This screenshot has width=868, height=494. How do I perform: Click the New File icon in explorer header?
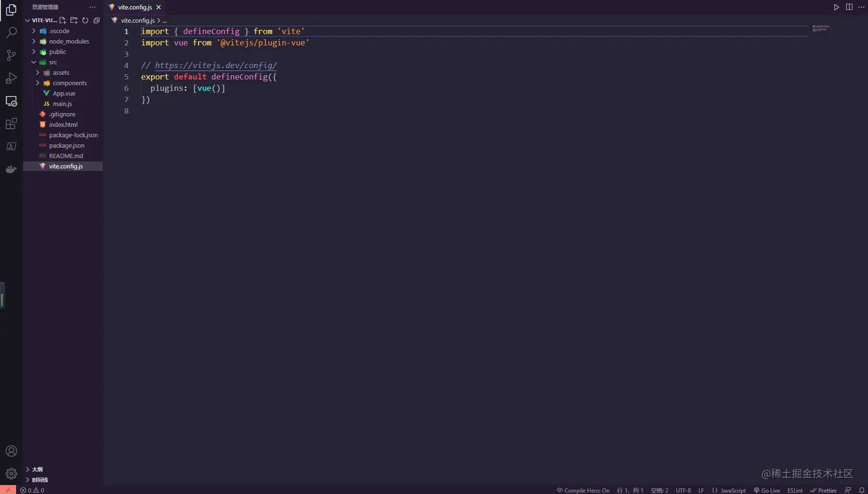pos(63,20)
